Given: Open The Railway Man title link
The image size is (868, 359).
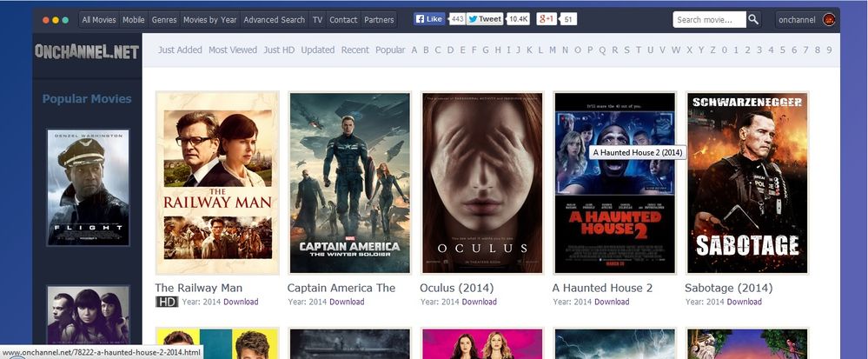Looking at the screenshot, I should pyautogui.click(x=199, y=288).
